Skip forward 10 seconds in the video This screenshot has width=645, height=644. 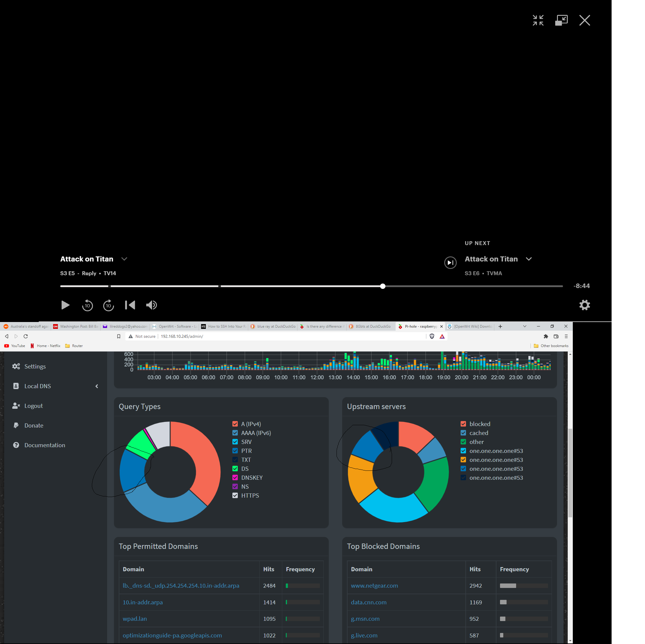point(109,305)
